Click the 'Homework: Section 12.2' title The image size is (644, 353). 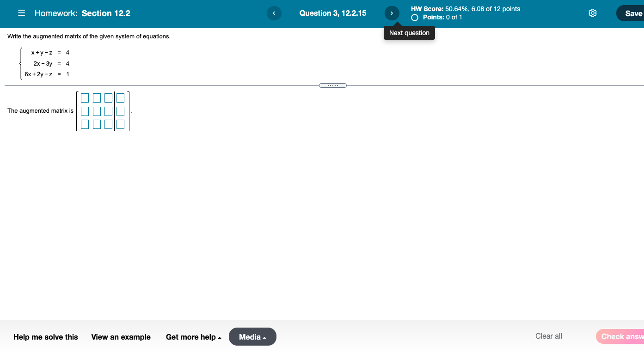click(82, 13)
